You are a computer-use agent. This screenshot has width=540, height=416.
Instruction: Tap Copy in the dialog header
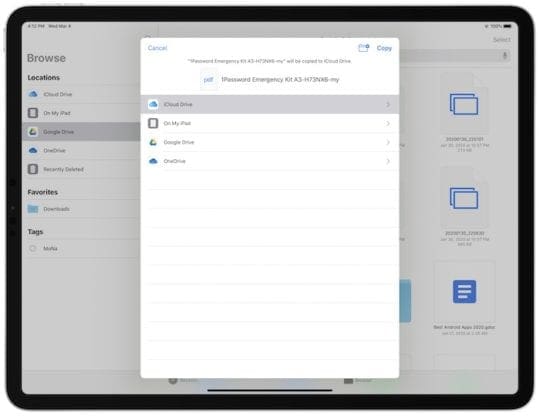[384, 48]
